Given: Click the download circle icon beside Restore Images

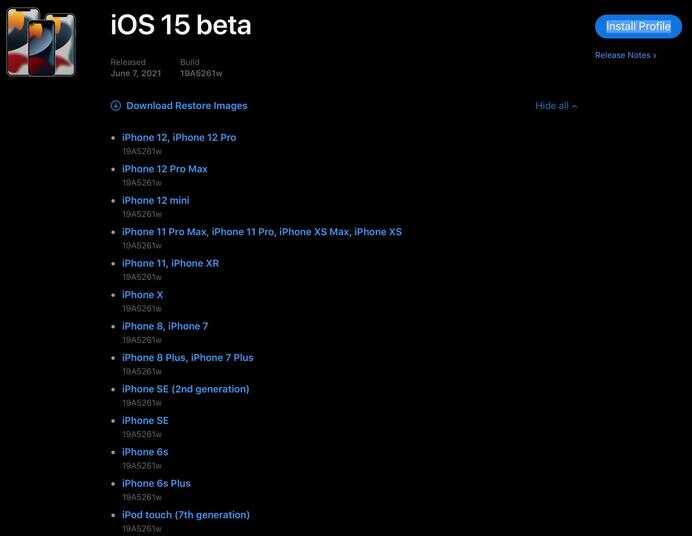Looking at the screenshot, I should click(x=116, y=105).
